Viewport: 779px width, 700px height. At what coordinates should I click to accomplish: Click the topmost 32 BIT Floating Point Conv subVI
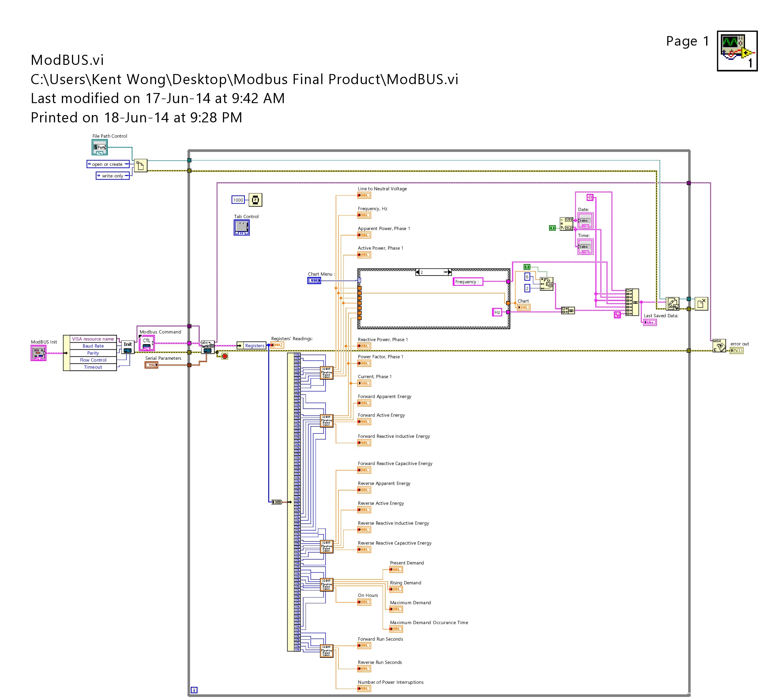pyautogui.click(x=327, y=372)
